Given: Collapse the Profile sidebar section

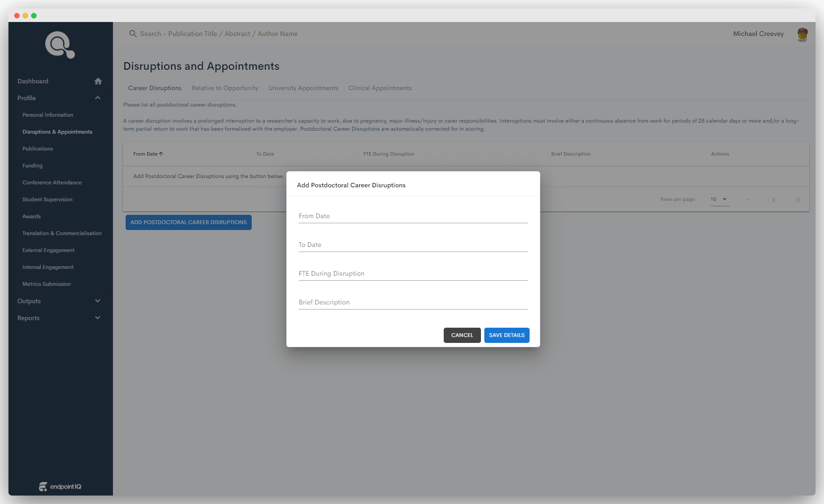Looking at the screenshot, I should (x=98, y=98).
